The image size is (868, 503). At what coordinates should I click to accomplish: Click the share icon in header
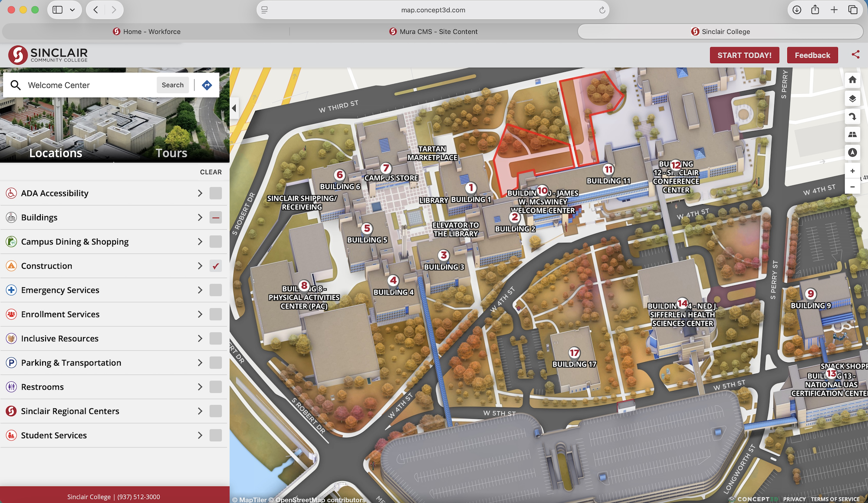click(x=855, y=55)
